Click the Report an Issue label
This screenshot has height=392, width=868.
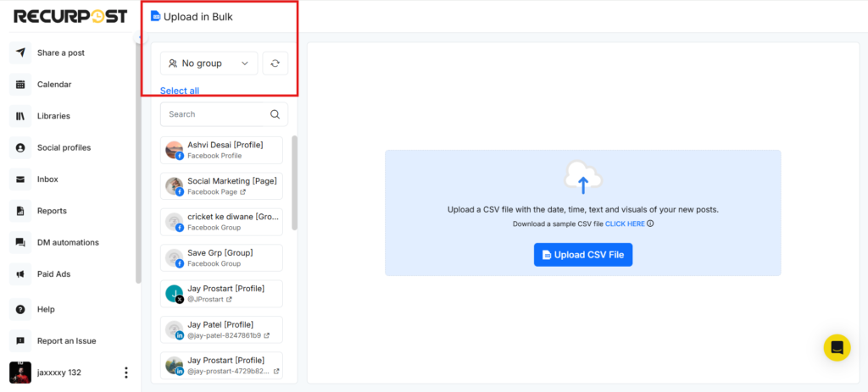coord(66,341)
